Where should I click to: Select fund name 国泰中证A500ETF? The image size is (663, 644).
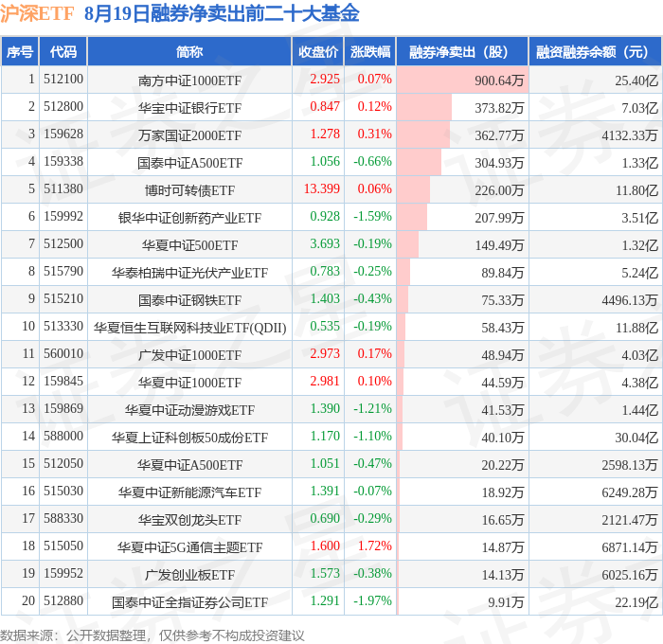(x=189, y=163)
